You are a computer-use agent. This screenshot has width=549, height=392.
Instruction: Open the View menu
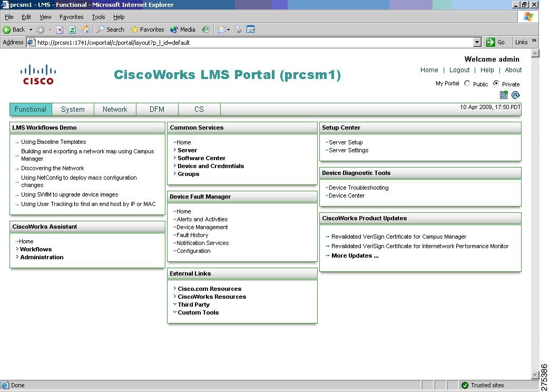(45, 17)
